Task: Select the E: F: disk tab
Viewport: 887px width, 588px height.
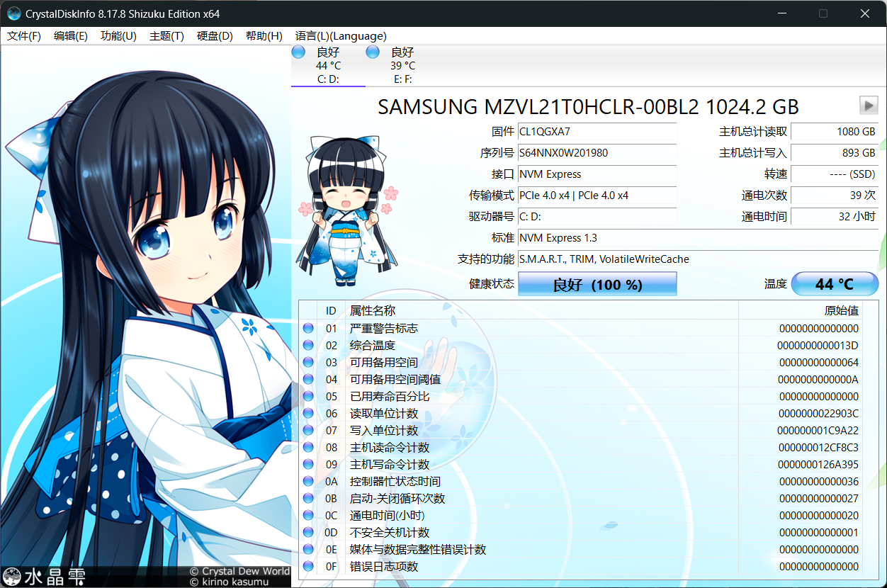Action: [x=402, y=65]
